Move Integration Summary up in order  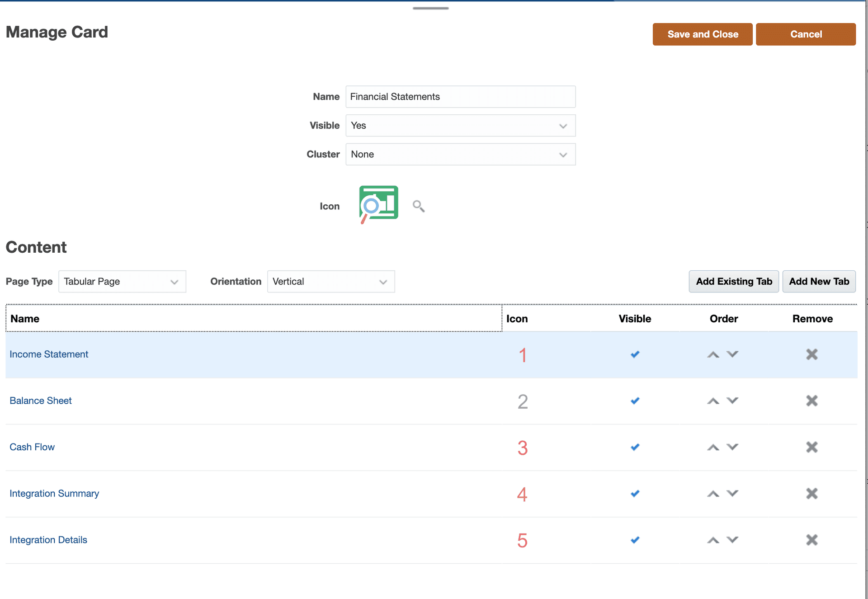(713, 494)
